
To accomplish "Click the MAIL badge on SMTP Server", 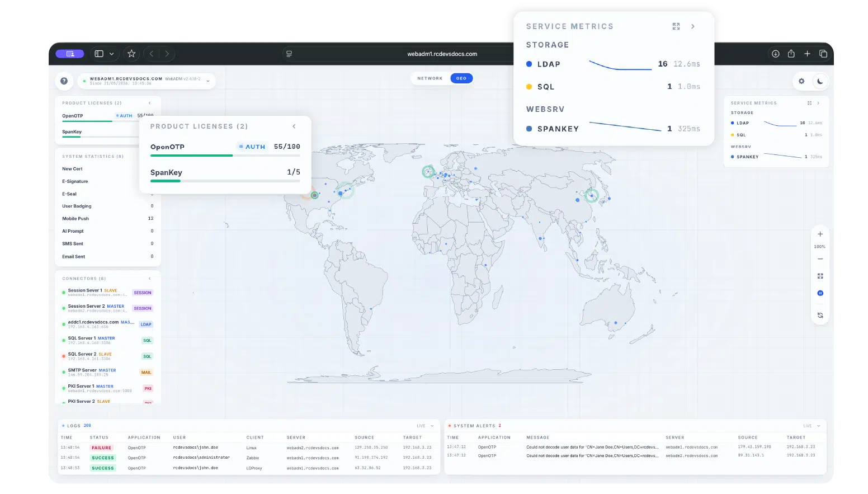I will pyautogui.click(x=146, y=373).
